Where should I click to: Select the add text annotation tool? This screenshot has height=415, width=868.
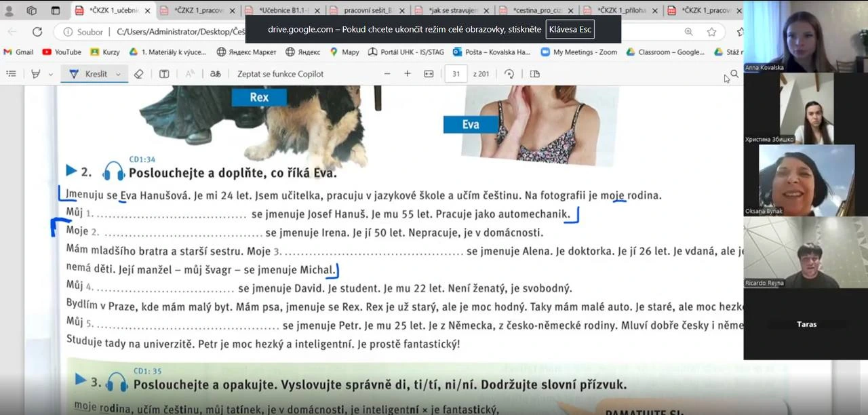[x=164, y=73]
